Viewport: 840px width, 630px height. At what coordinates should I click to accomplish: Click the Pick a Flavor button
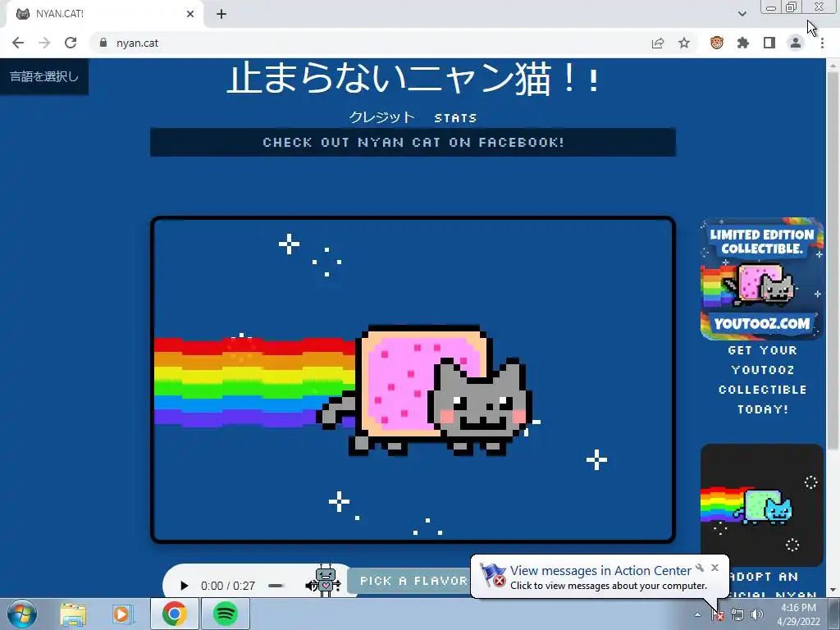[410, 582]
